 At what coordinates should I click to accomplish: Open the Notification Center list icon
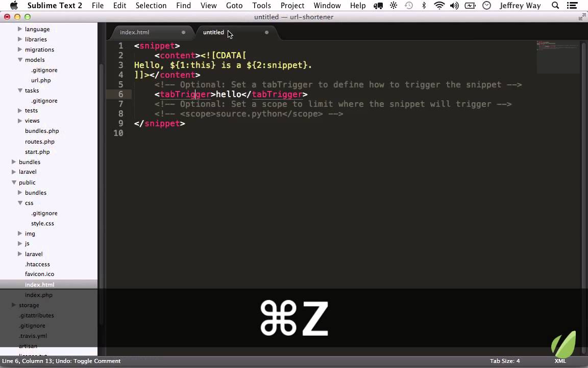572,6
